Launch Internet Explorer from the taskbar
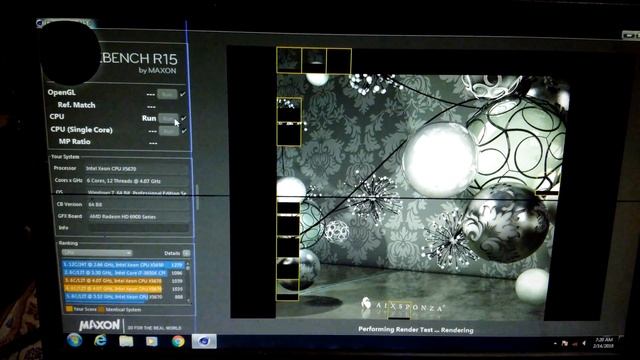Image resolution: width=640 pixels, height=360 pixels. point(100,340)
